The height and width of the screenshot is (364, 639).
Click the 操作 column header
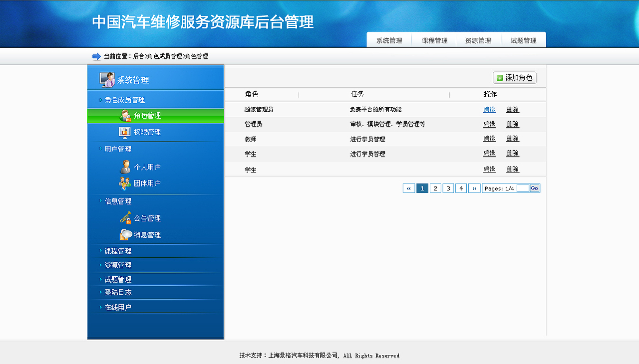coord(491,94)
